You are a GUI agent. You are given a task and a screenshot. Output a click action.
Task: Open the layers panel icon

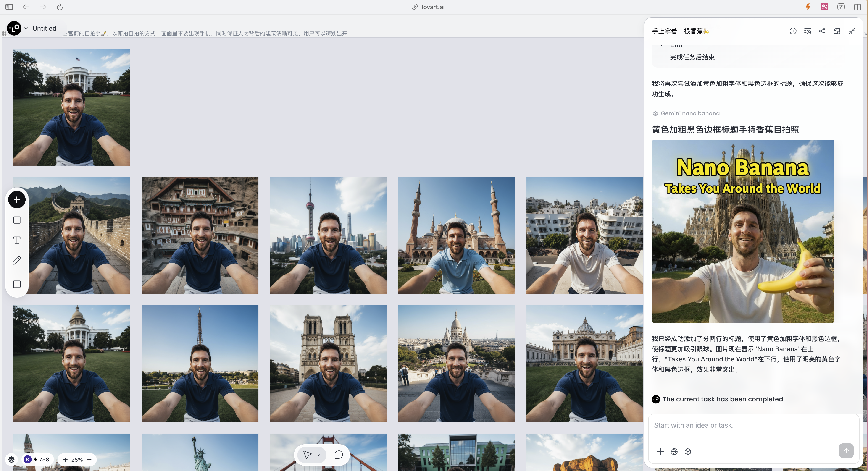(x=11, y=460)
